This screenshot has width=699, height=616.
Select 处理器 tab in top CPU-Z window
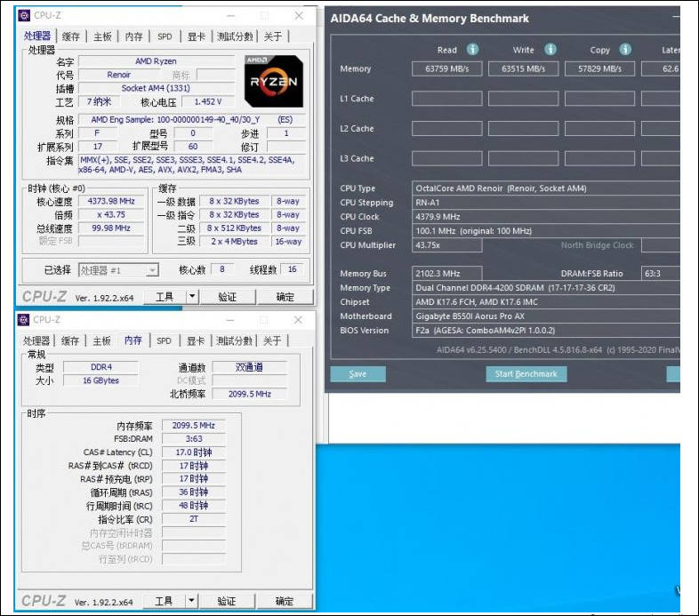(37, 36)
